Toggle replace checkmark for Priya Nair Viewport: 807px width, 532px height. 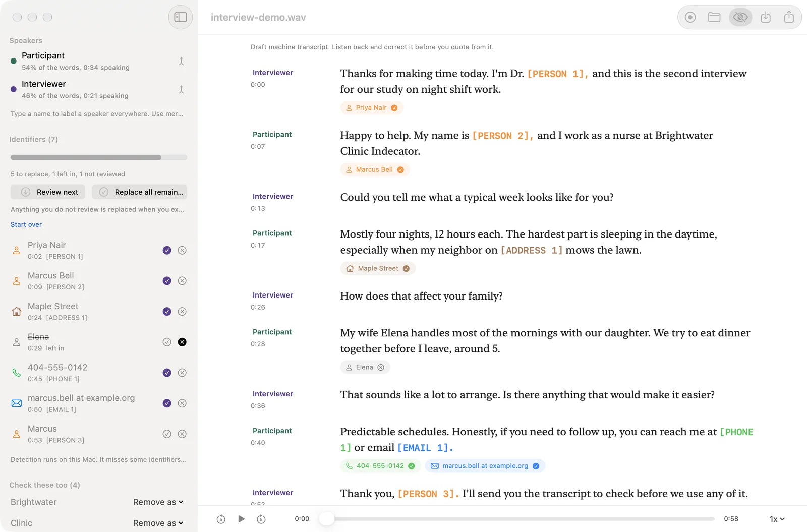167,250
